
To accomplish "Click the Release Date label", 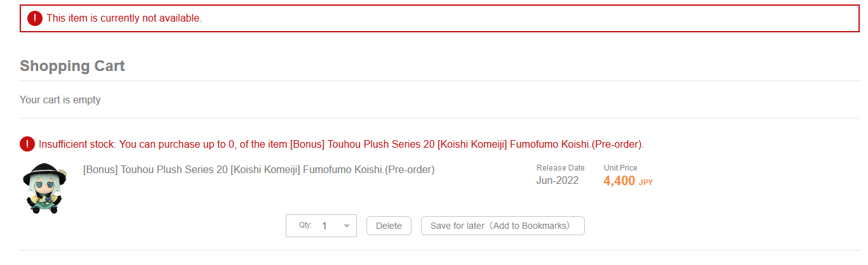I will coord(560,168).
